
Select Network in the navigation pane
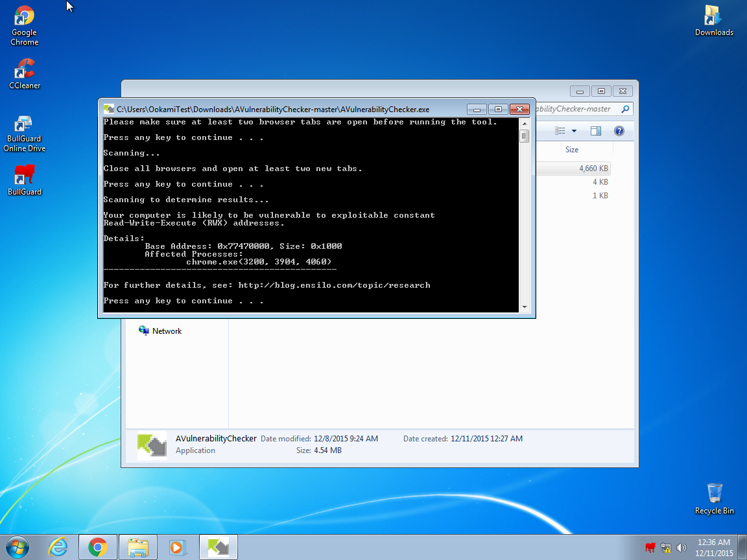click(x=167, y=331)
